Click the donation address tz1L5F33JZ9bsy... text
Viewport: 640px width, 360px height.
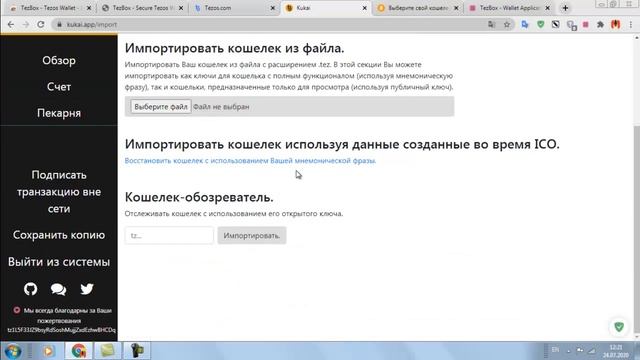[62, 330]
